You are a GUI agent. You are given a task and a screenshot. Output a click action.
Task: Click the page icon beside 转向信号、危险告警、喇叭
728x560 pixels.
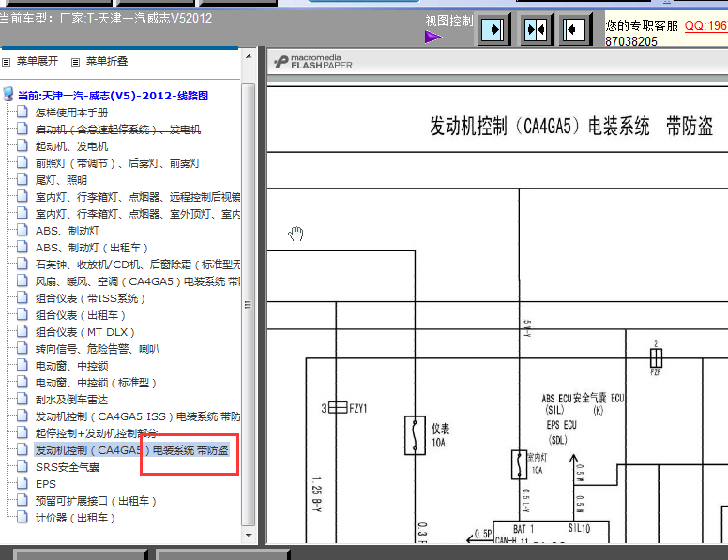(x=23, y=348)
